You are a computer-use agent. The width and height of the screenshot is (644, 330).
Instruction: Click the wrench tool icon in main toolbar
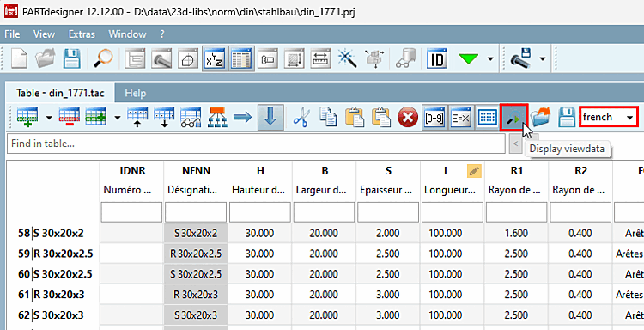click(161, 58)
